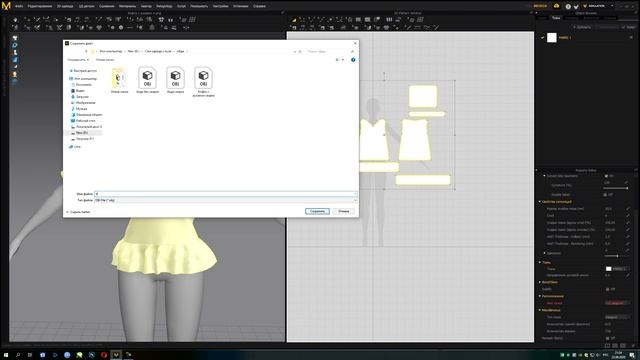The width and height of the screenshot is (640, 360).
Task: Click Скрыть папки link in dialog
Action: (x=80, y=212)
